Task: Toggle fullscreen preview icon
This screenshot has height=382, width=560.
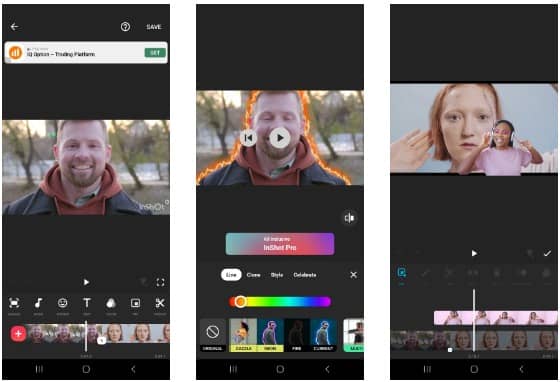Action: 160,282
